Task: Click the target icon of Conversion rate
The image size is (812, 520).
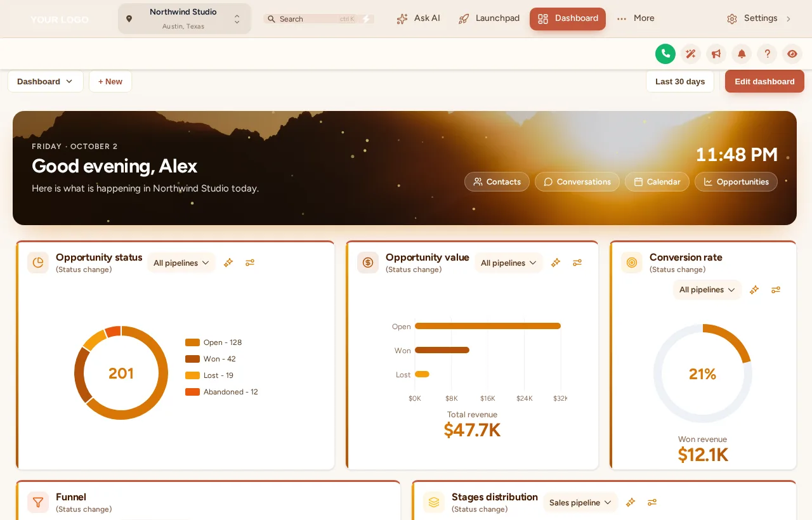Action: [x=632, y=263]
